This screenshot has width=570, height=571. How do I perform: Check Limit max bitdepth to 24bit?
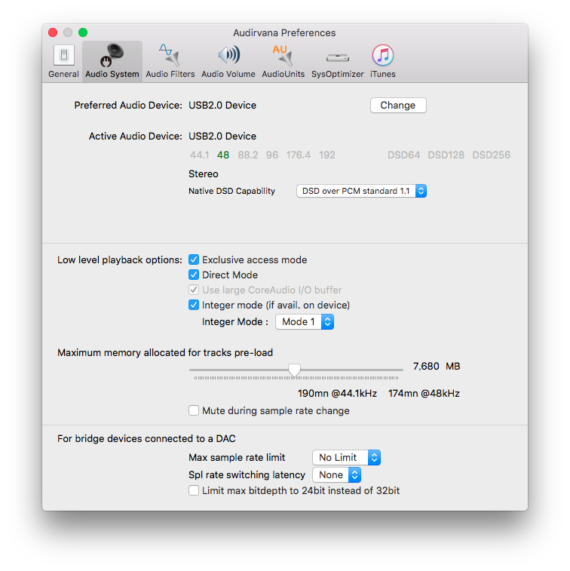coord(194,491)
